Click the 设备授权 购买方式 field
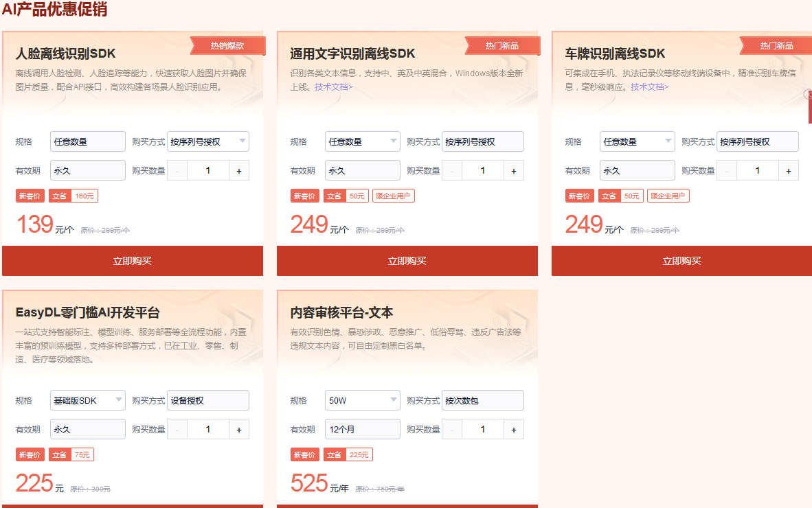This screenshot has width=812, height=508. coord(208,400)
